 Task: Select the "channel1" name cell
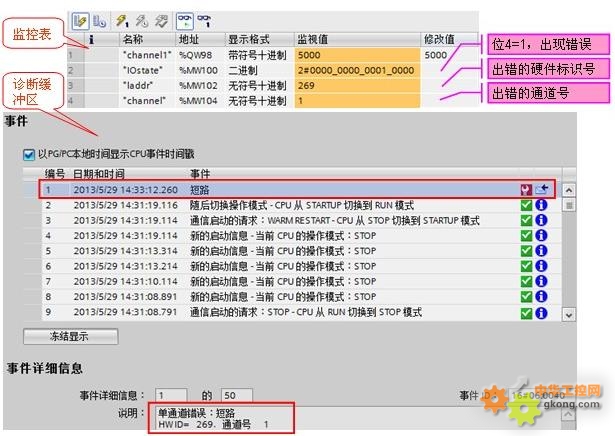(147, 55)
